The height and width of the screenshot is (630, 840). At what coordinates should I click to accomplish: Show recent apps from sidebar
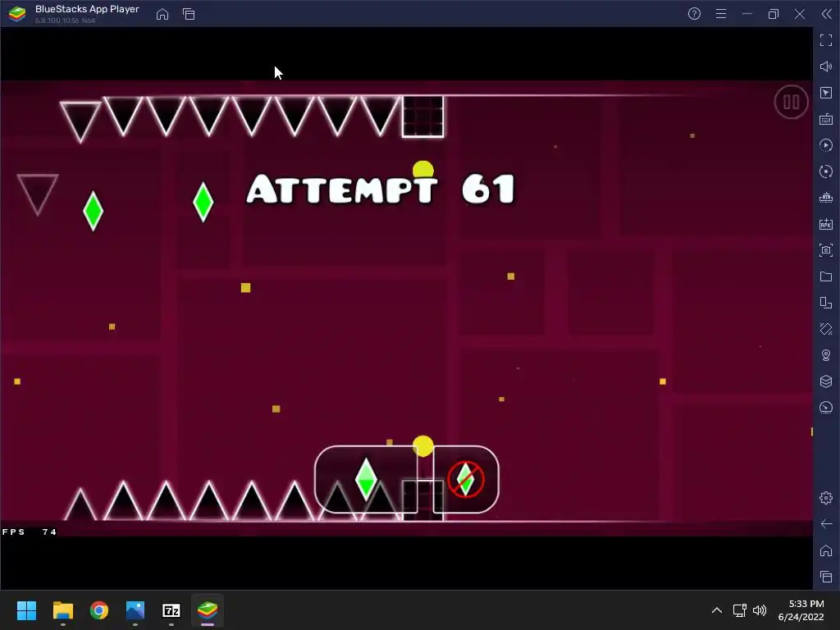[826, 577]
